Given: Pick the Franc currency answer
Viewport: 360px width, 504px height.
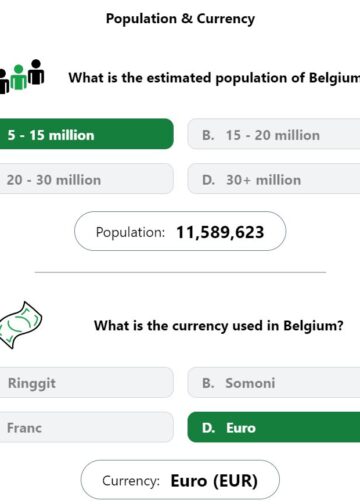Looking at the screenshot, I should [87, 427].
